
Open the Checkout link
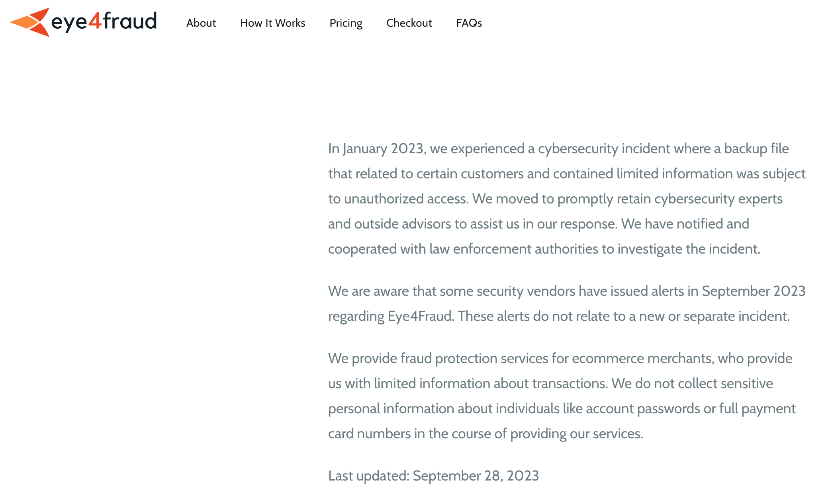tap(409, 23)
